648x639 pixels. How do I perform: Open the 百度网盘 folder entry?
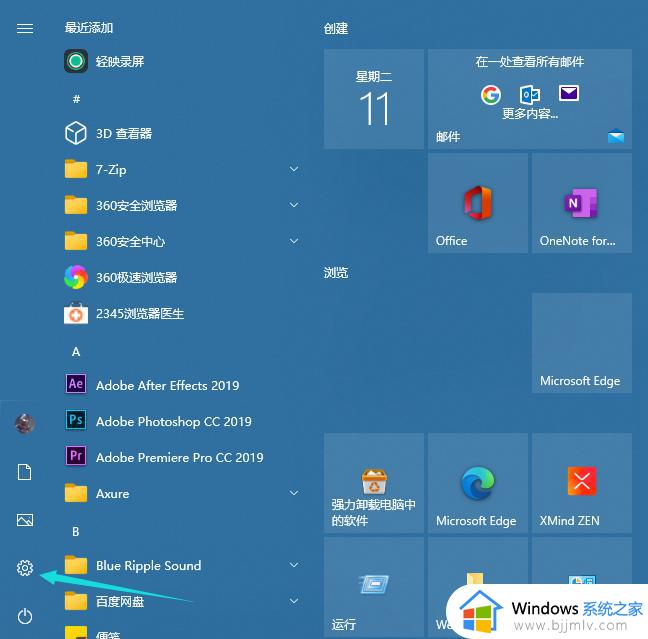(181, 601)
